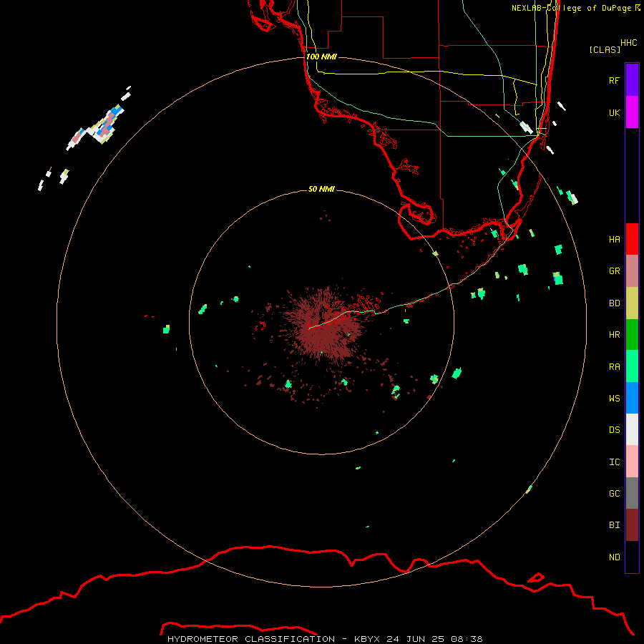
Task: Click the HA legend label
Action: tap(614, 240)
